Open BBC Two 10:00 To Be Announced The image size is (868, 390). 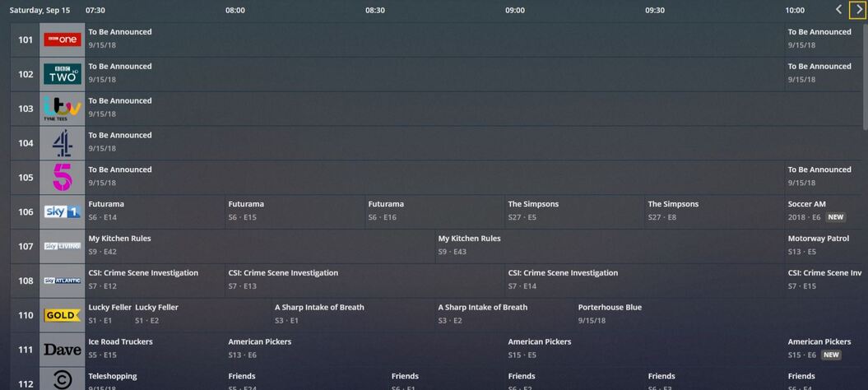point(824,74)
